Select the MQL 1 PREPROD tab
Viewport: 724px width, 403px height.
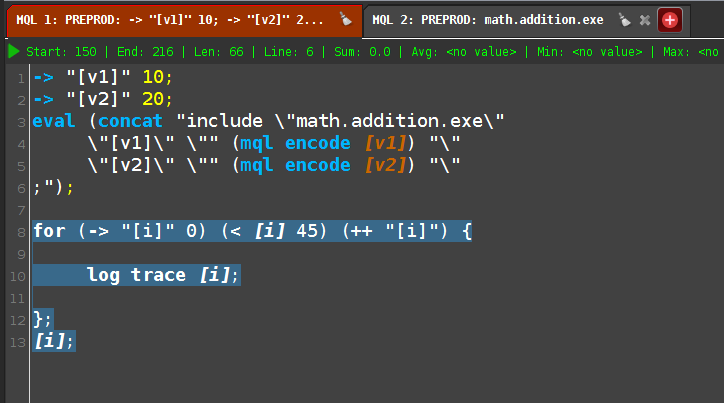[169, 20]
